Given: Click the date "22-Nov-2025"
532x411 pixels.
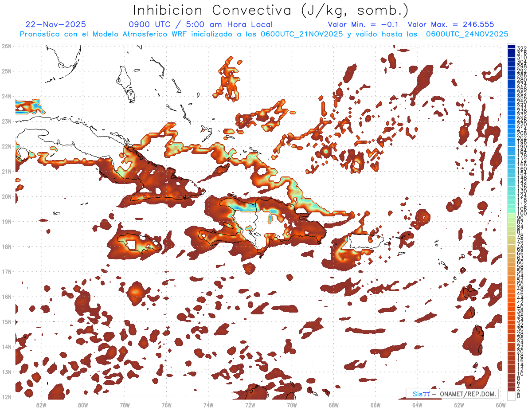Looking at the screenshot, I should coord(56,24).
